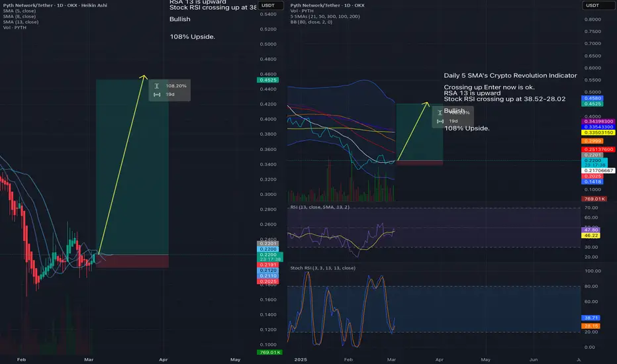Click the orange 28.15 Stoch RSI label
Screen dimensions: 617x364
pos(591,326)
